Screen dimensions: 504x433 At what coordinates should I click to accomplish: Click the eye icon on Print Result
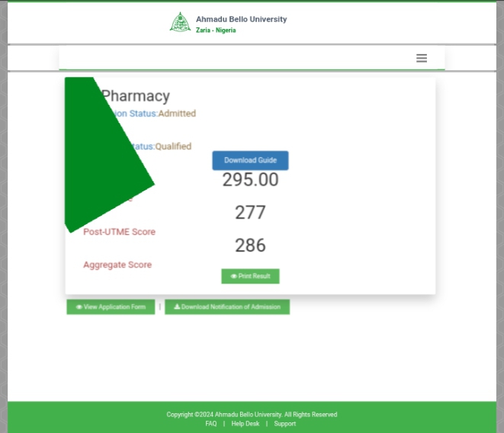pyautogui.click(x=234, y=276)
